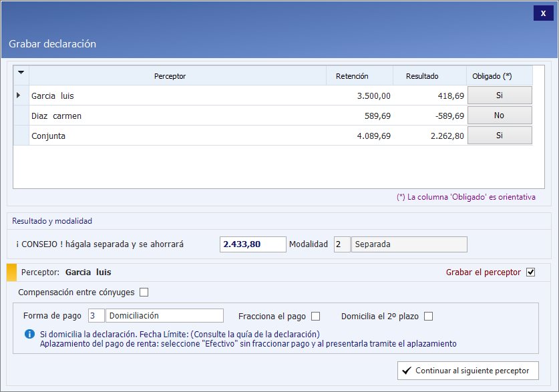559x392 pixels.
Task: Select the row indicator arrow for Garcia luis
Action: click(19, 95)
